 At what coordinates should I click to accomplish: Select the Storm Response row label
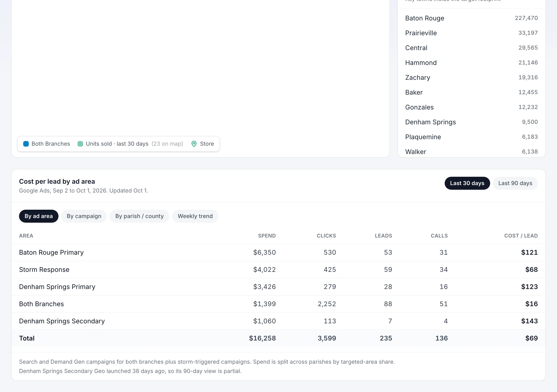44,270
